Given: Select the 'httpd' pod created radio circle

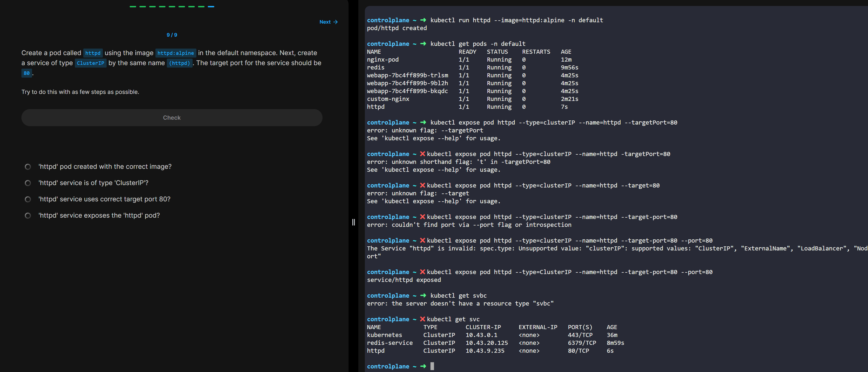Looking at the screenshot, I should coord(28,167).
